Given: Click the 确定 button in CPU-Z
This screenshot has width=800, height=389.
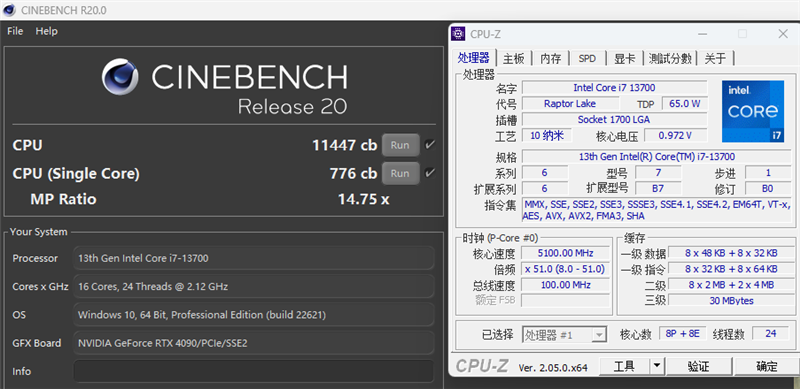Looking at the screenshot, I should [x=766, y=366].
